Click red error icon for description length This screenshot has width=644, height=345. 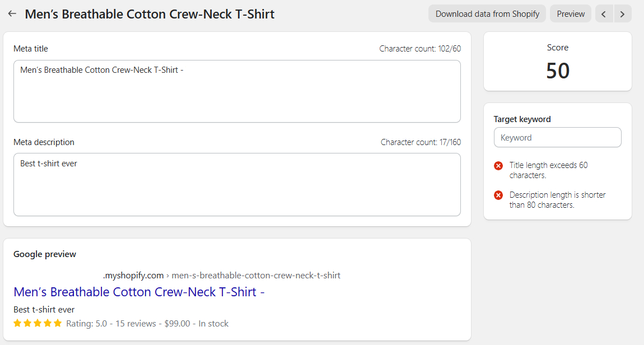click(498, 195)
